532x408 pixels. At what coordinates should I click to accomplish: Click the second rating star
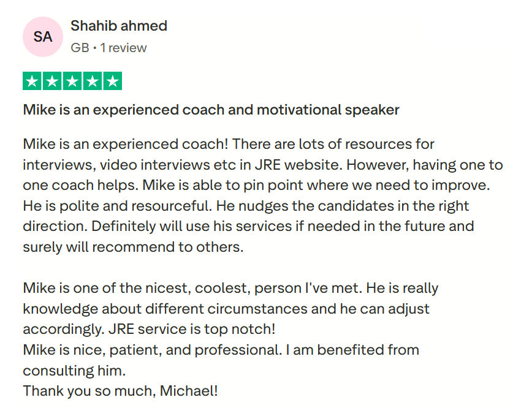click(53, 81)
